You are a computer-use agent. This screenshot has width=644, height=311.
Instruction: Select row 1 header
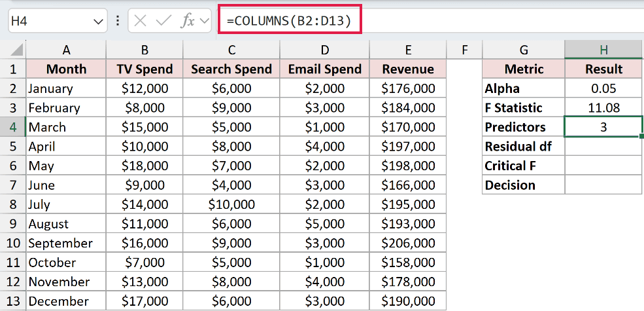point(12,69)
